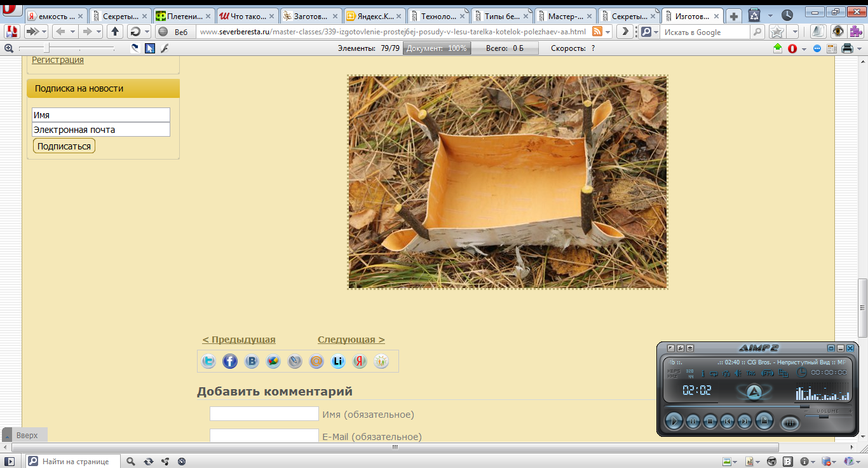Open the 'Следующая >' link
The width and height of the screenshot is (868, 468).
pyautogui.click(x=351, y=340)
